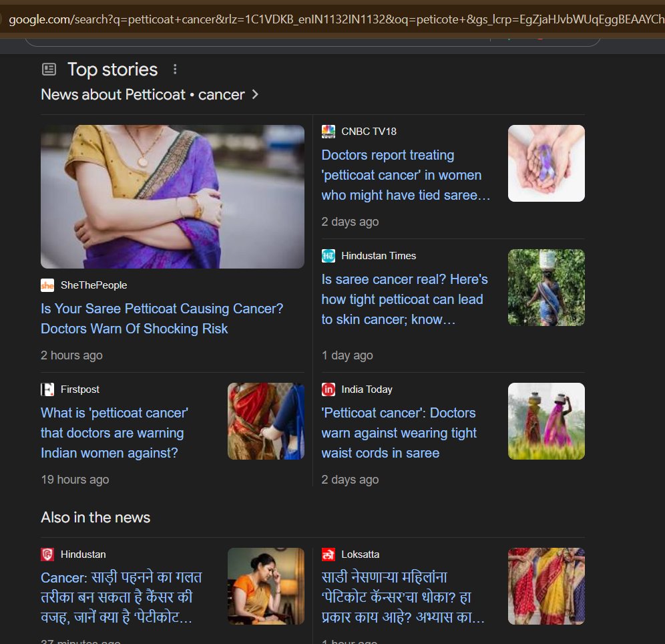
Task: Click the 'Also in the news' heading
Action: click(x=95, y=518)
